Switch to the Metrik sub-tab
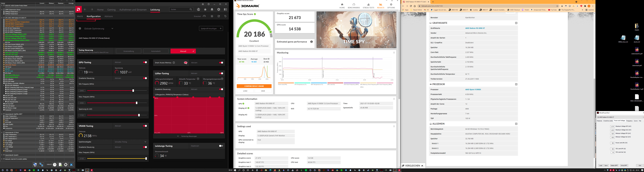The width and height of the screenshot is (644, 172). 80,16
